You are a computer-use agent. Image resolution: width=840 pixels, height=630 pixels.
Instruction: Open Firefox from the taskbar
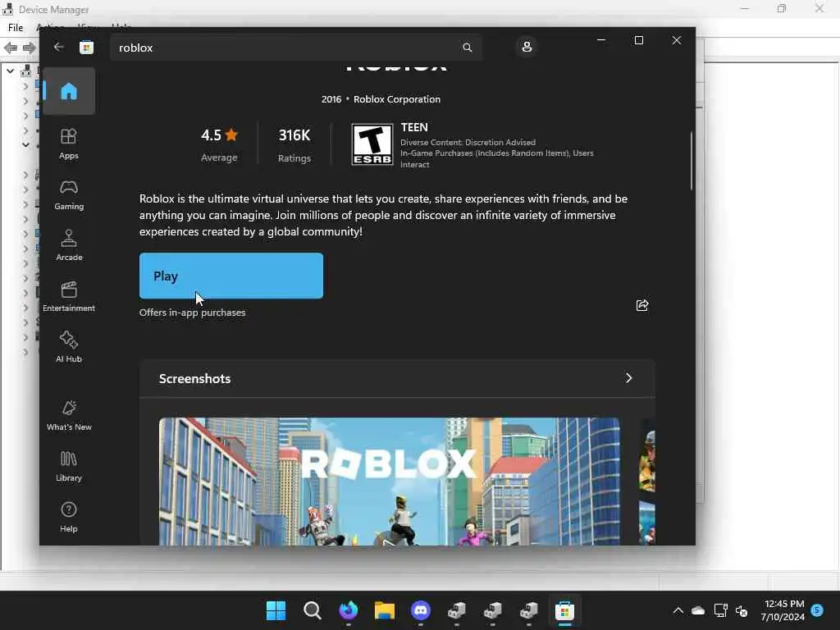[348, 610]
